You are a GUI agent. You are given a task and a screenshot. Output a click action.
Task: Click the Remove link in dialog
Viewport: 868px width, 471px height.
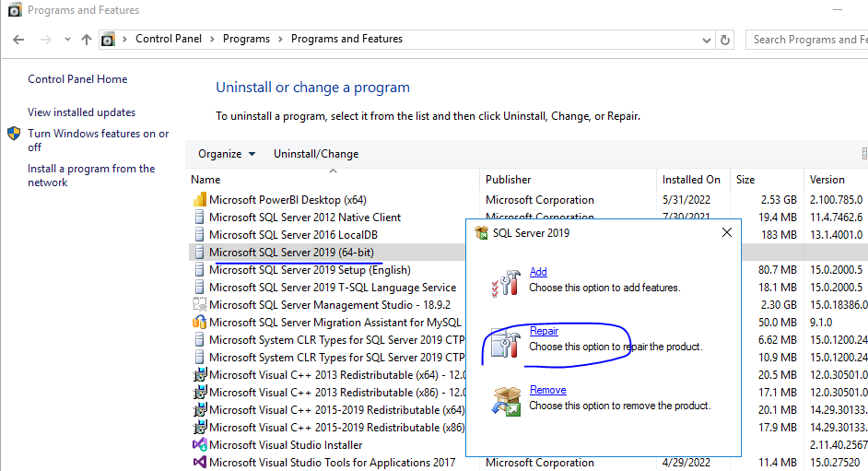[548, 390]
